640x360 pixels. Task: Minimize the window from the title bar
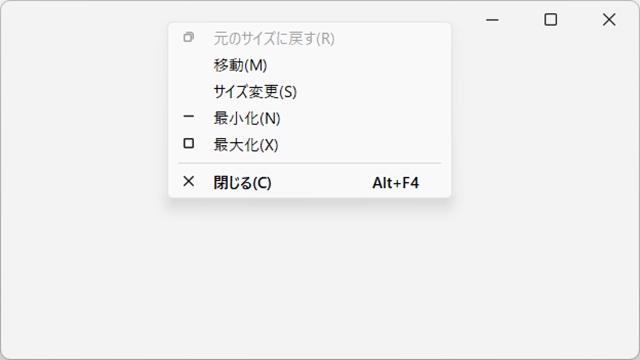[x=492, y=20]
